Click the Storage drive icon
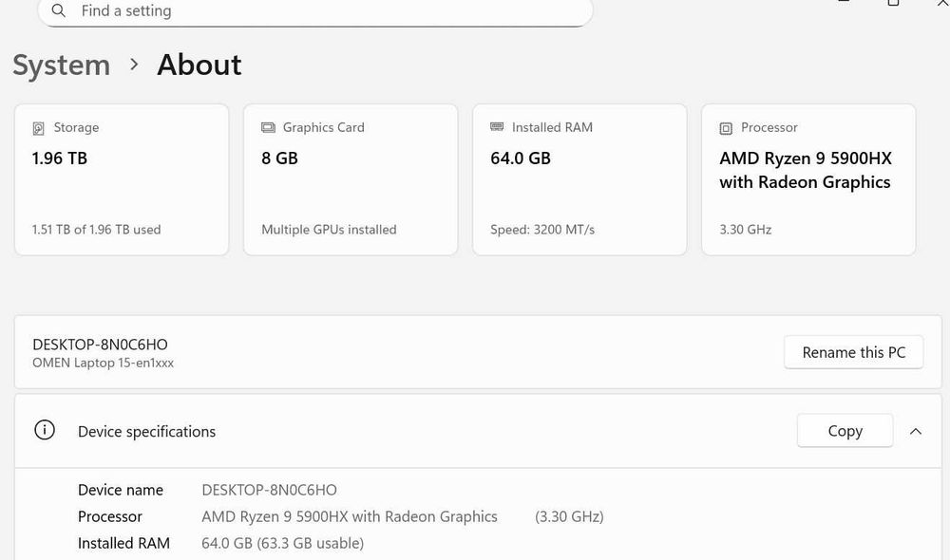Screen dimensions: 950x560 point(39,128)
